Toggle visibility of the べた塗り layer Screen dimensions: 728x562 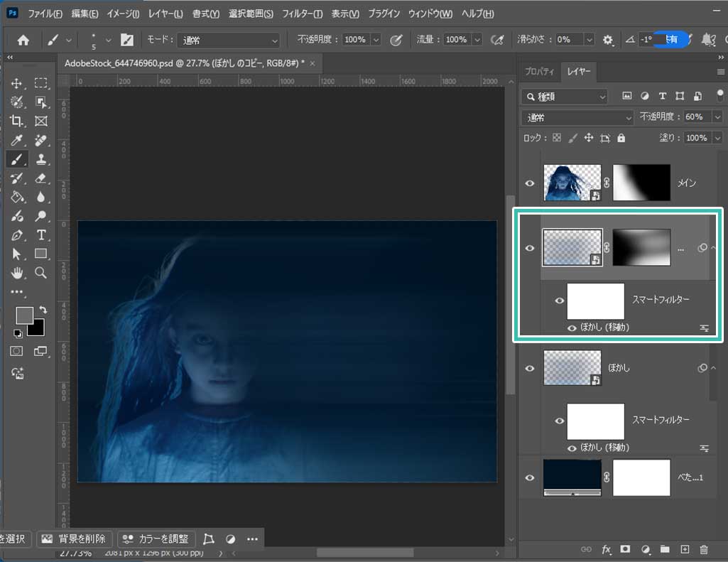pos(529,477)
